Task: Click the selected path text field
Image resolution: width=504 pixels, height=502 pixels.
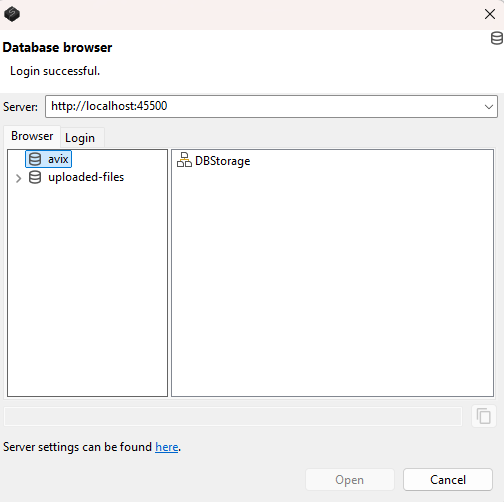Action: point(233,416)
